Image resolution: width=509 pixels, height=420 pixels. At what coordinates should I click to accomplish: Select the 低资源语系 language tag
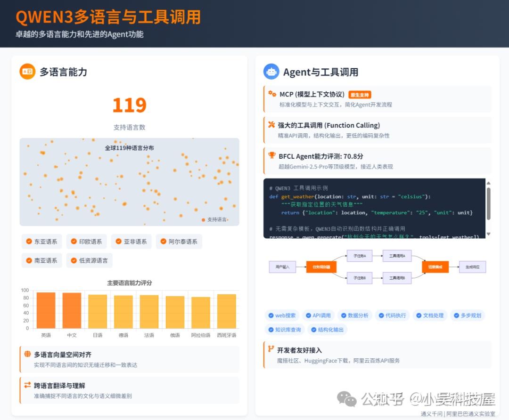(89, 260)
